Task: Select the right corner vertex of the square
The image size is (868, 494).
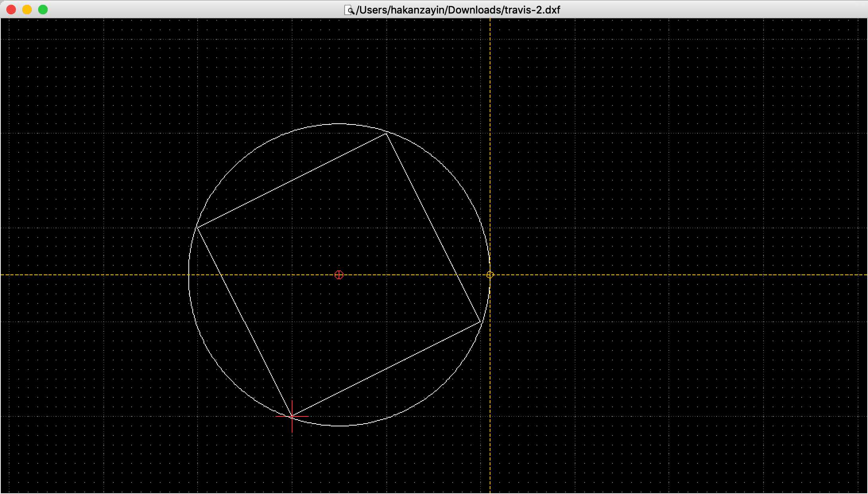Action: click(x=480, y=322)
